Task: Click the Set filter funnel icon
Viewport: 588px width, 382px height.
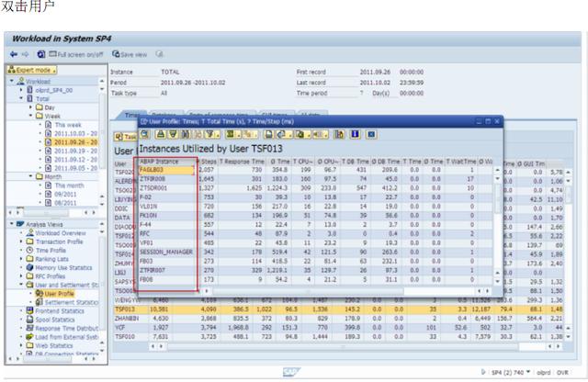Action: click(x=212, y=134)
